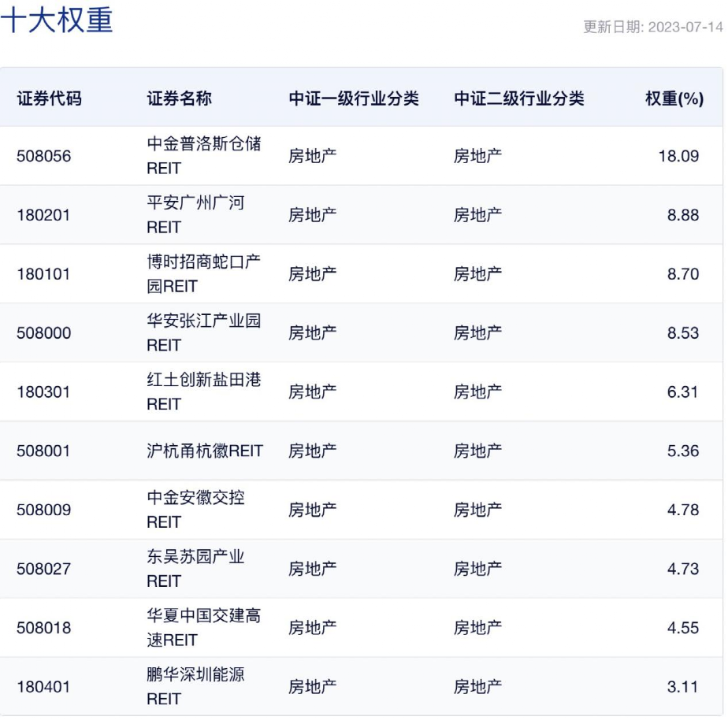The image size is (728, 720).
Task: Click the 证券名称 column header
Action: click(179, 98)
